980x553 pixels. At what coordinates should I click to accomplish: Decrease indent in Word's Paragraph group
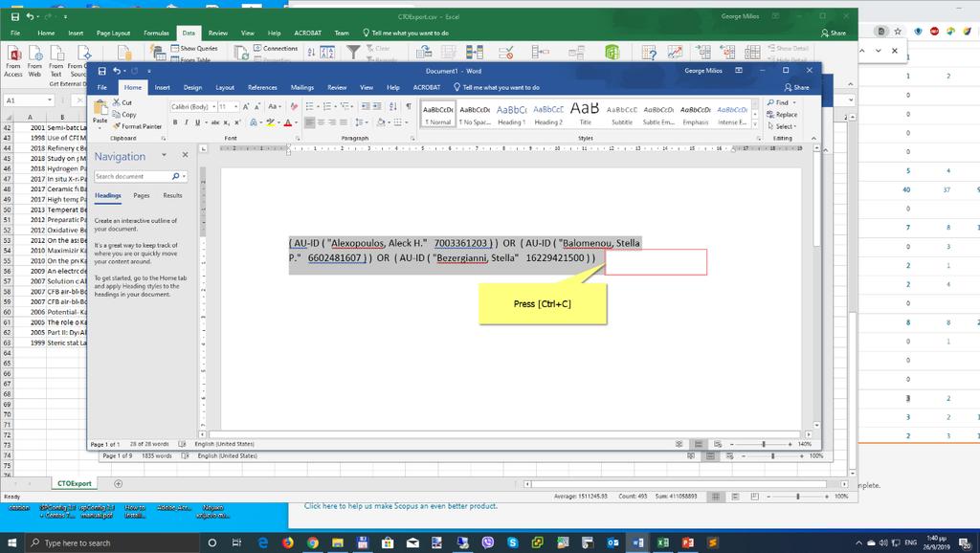point(366,107)
